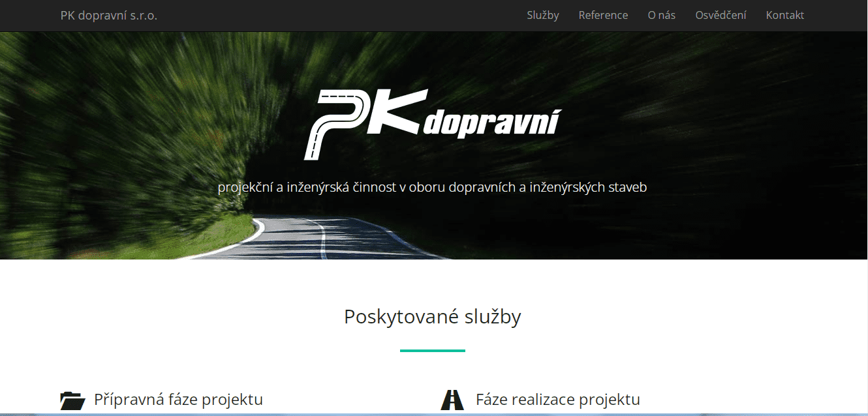Click the tagline about projekční a inženýrská činnost
The height and width of the screenshot is (416, 868).
(432, 188)
